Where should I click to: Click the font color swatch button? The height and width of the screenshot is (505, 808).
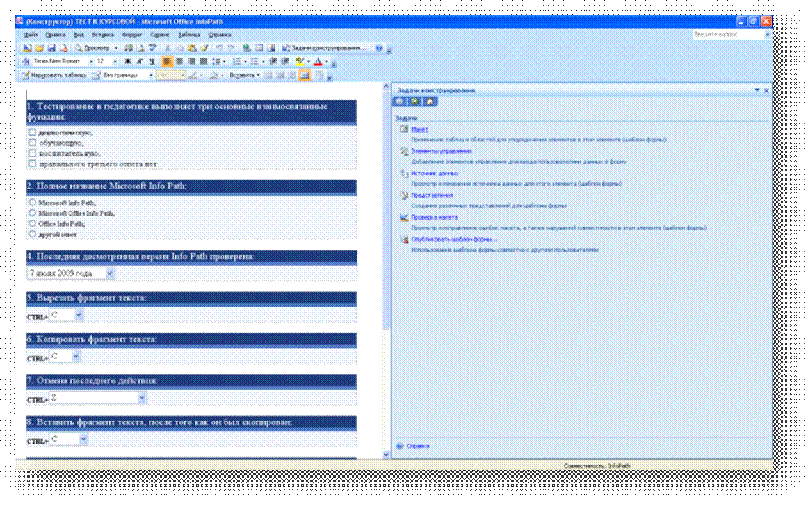tap(318, 61)
